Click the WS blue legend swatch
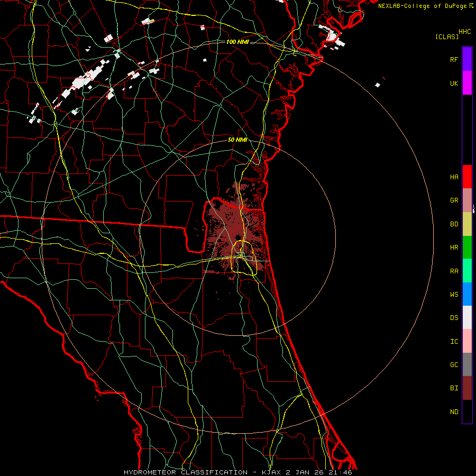Screen dimensions: 476x476 [467, 294]
